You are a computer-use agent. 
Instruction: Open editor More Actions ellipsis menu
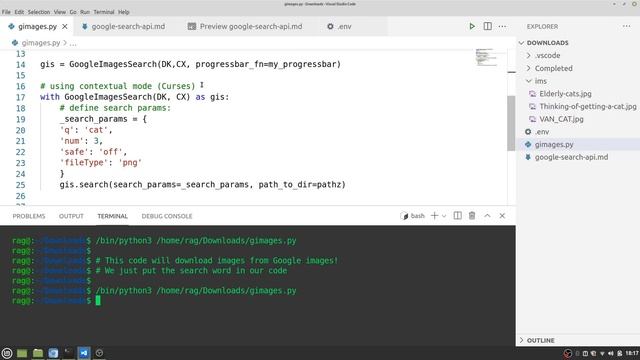point(502,26)
